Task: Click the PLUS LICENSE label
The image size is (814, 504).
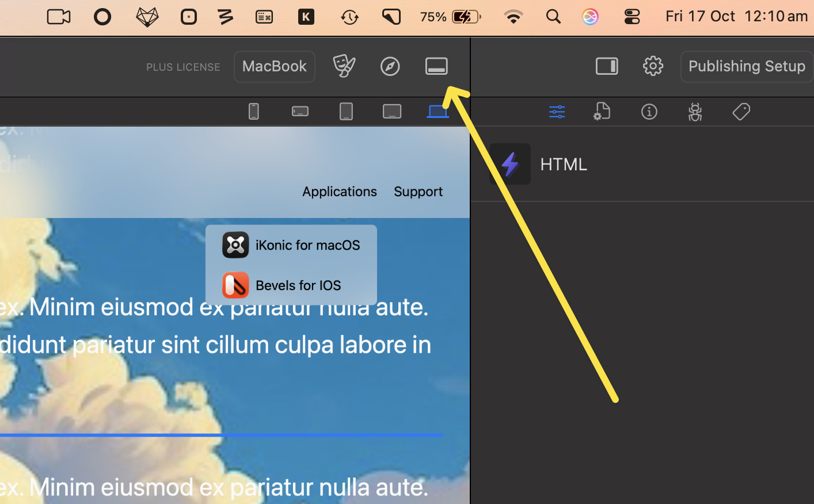Action: [x=183, y=67]
